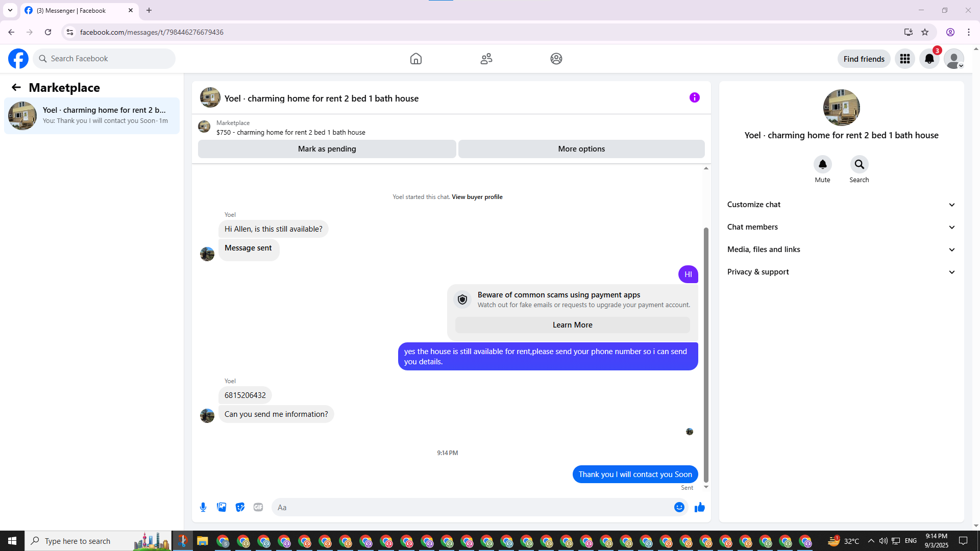Bookmark this page with star icon

[925, 32]
